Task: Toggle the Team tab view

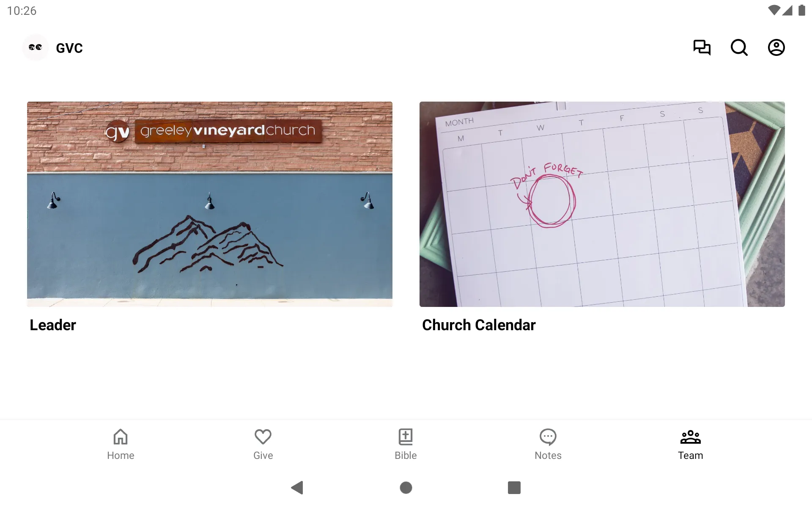Action: tap(690, 443)
